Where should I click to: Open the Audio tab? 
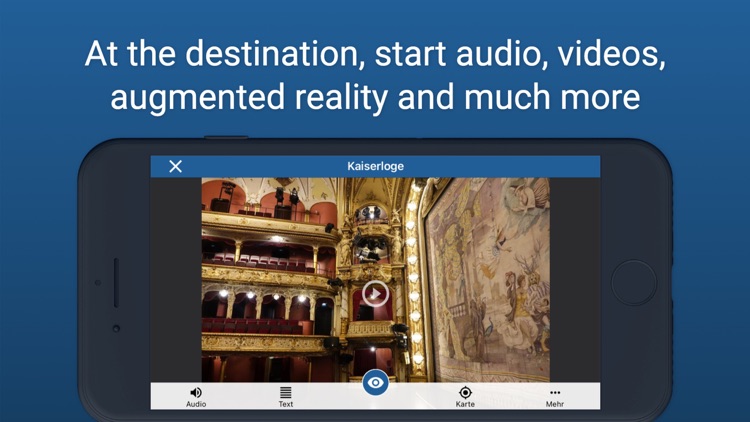pos(196,397)
